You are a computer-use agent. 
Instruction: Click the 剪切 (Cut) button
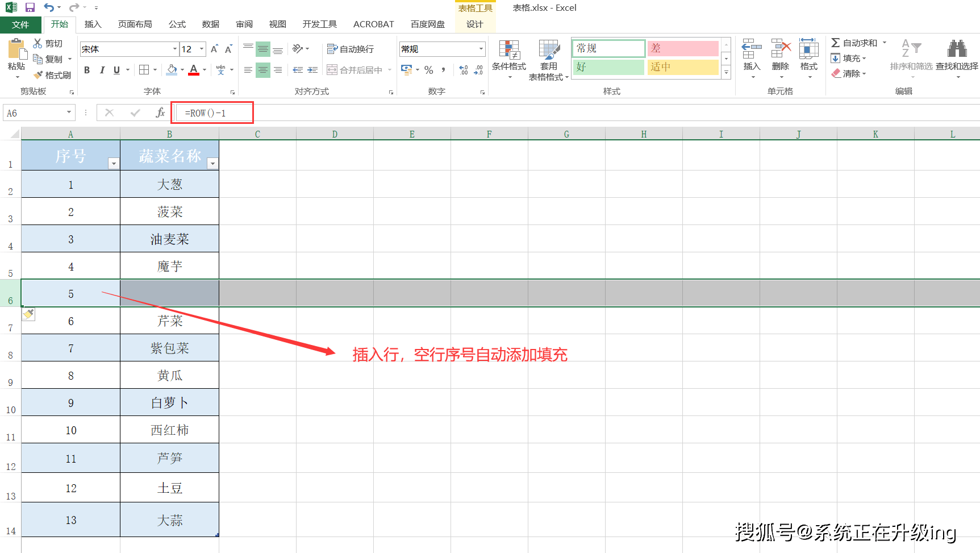pos(48,43)
